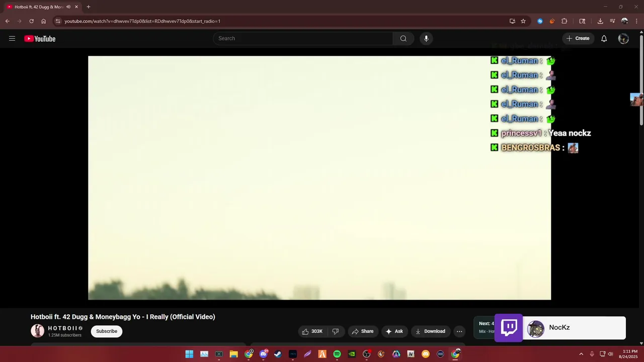Viewport: 644px width, 362px height.
Task: Open Chrome profile avatar
Action: point(624,21)
